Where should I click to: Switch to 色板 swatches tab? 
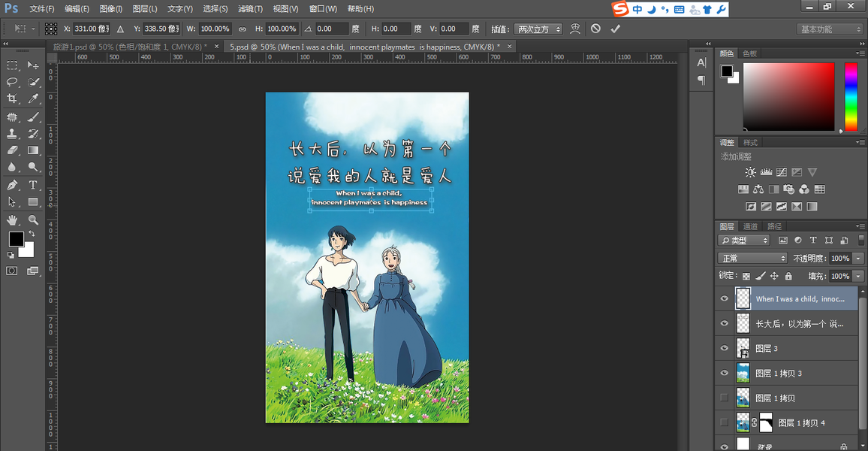[749, 53]
